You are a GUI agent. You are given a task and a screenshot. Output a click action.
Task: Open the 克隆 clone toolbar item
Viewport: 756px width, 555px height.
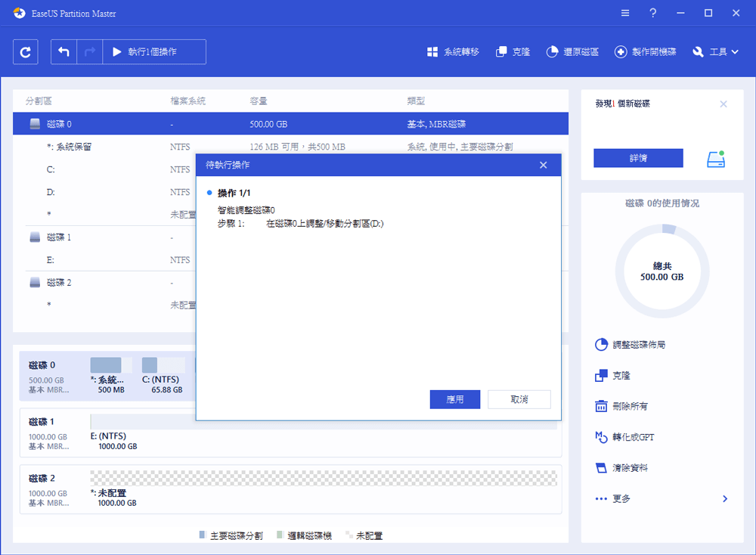(513, 51)
